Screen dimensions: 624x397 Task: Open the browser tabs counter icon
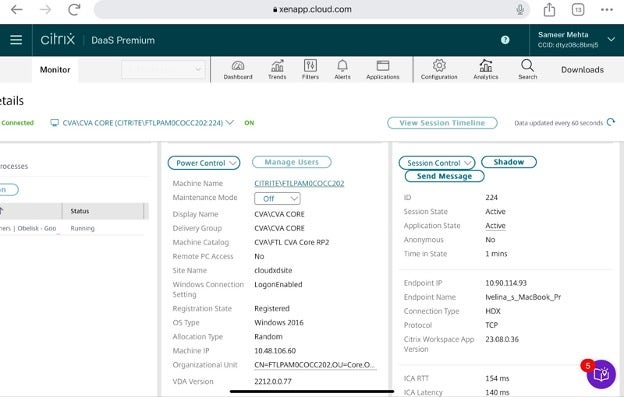578,10
